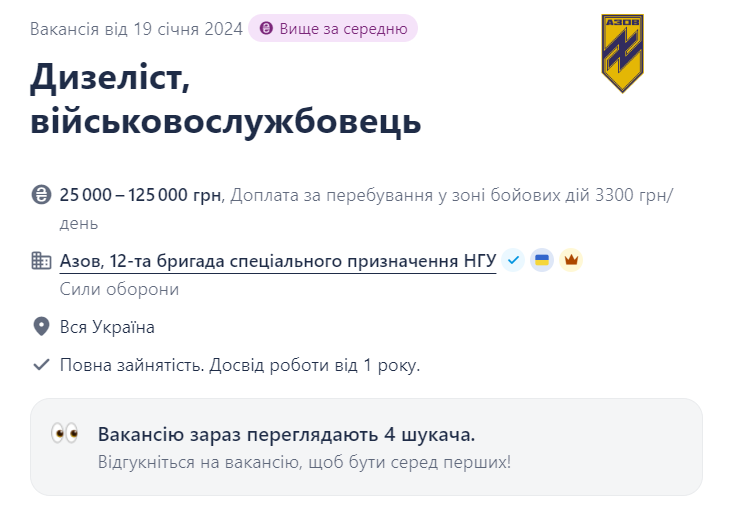Click the crown badge next to company
733x513 pixels.
[x=570, y=261]
